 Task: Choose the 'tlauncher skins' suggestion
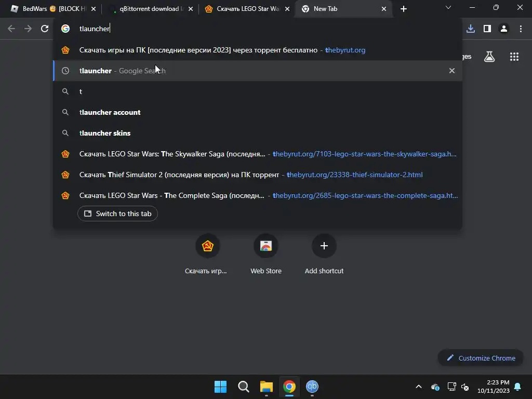coord(258,133)
